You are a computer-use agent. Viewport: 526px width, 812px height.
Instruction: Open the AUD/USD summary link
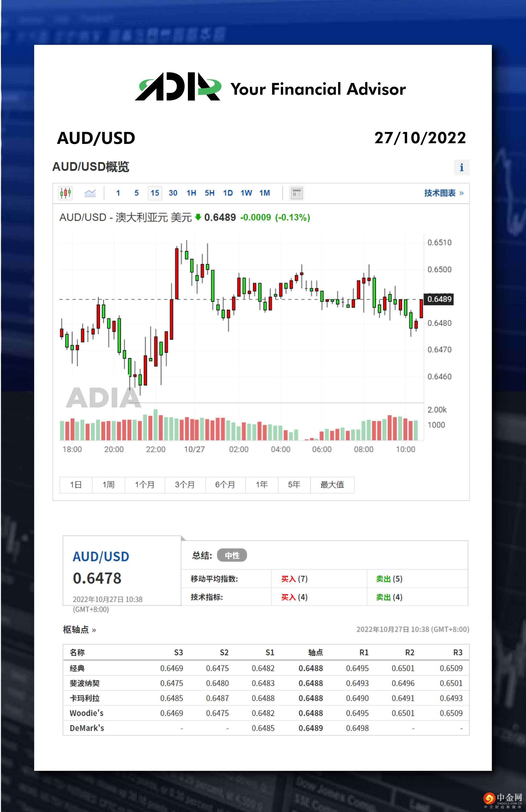[x=101, y=557]
